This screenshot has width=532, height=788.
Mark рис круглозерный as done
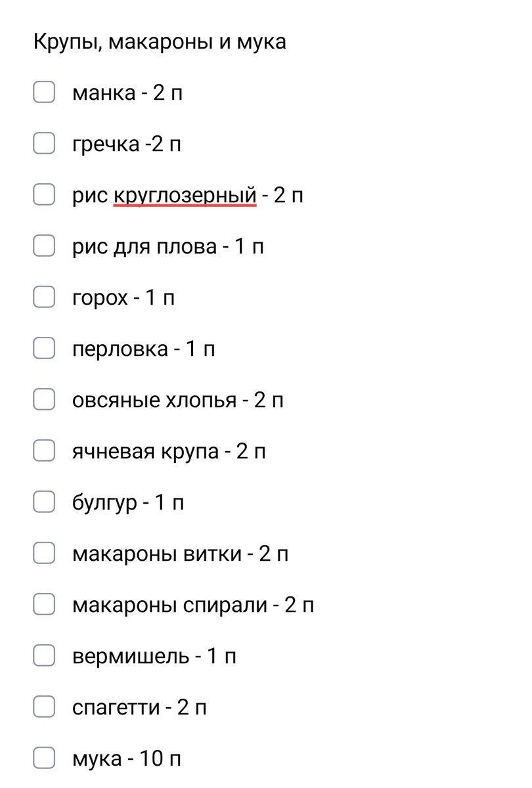point(44,194)
